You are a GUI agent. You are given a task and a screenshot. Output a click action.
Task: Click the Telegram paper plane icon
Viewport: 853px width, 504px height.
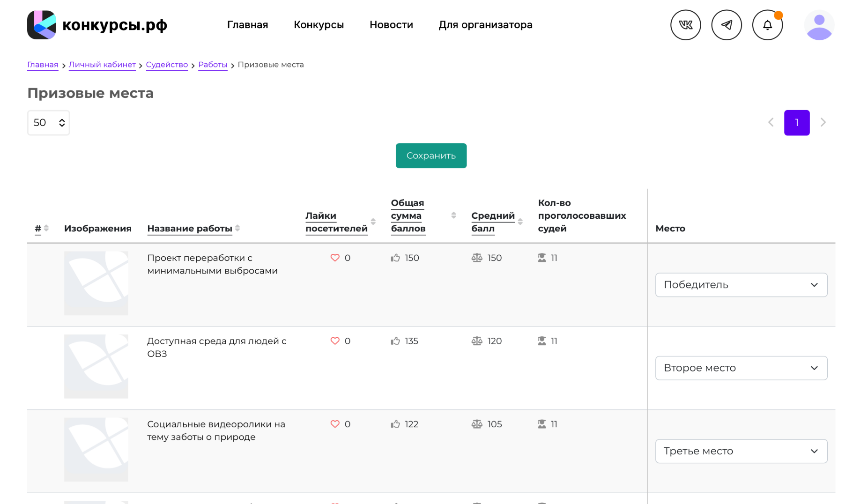pos(726,25)
